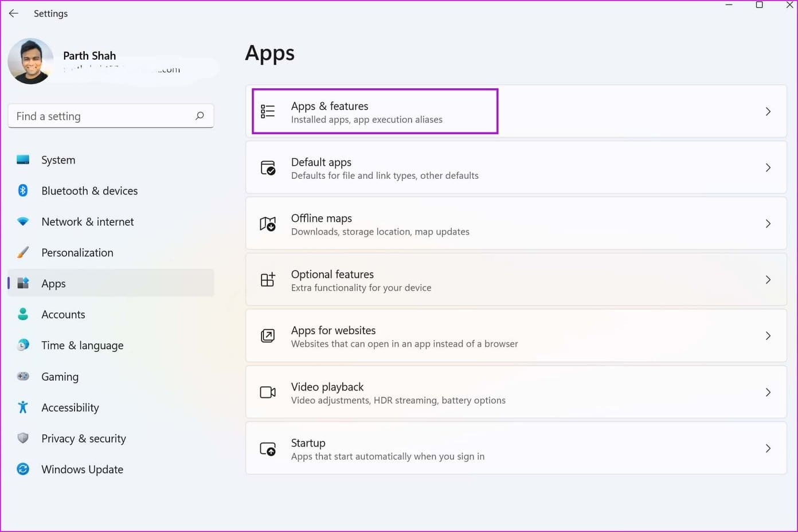Expand chevron on Apps for websites row
Screen dimensions: 798x532
(x=768, y=335)
